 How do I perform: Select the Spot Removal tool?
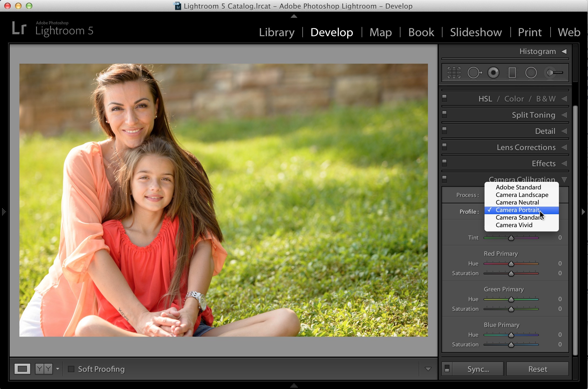475,73
